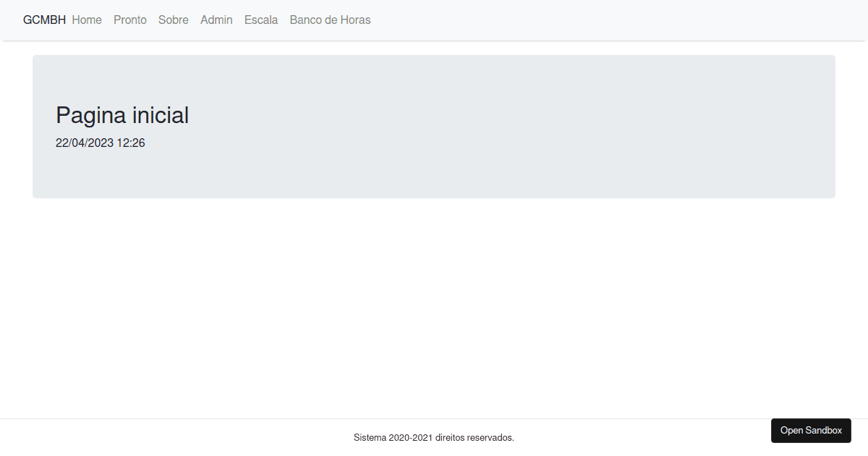The image size is (868, 456).
Task: Select the Home navigation link
Action: pos(87,20)
